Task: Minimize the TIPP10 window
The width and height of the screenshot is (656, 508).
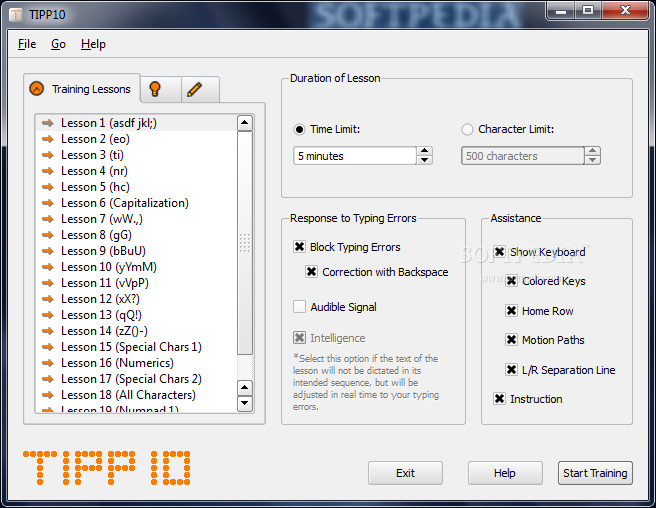Action: [x=561, y=10]
